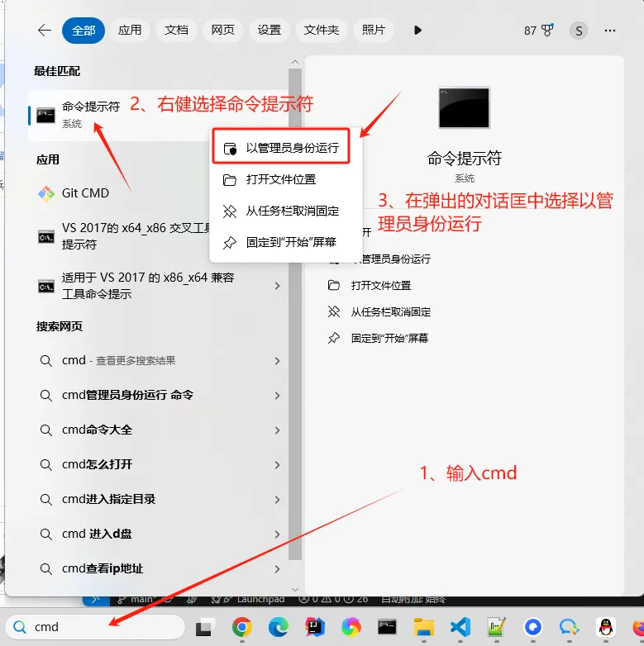Show more filter tabs with play arrow
Image resolution: width=644 pixels, height=646 pixels.
click(x=417, y=30)
